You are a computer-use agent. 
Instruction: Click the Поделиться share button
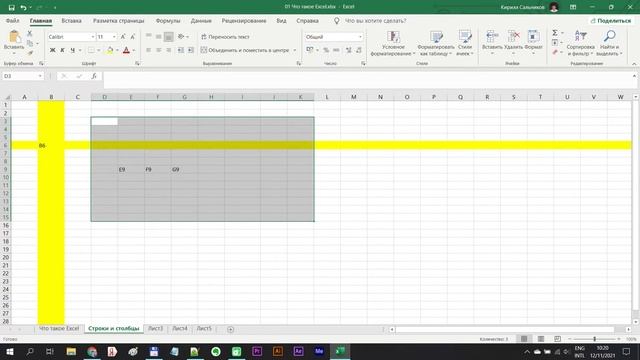pyautogui.click(x=611, y=20)
